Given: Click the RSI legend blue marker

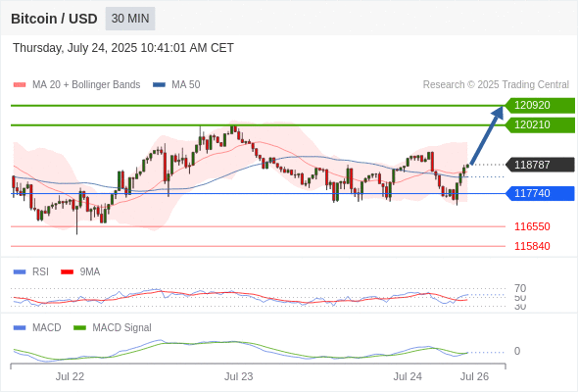Looking at the screenshot, I should click(x=20, y=272).
